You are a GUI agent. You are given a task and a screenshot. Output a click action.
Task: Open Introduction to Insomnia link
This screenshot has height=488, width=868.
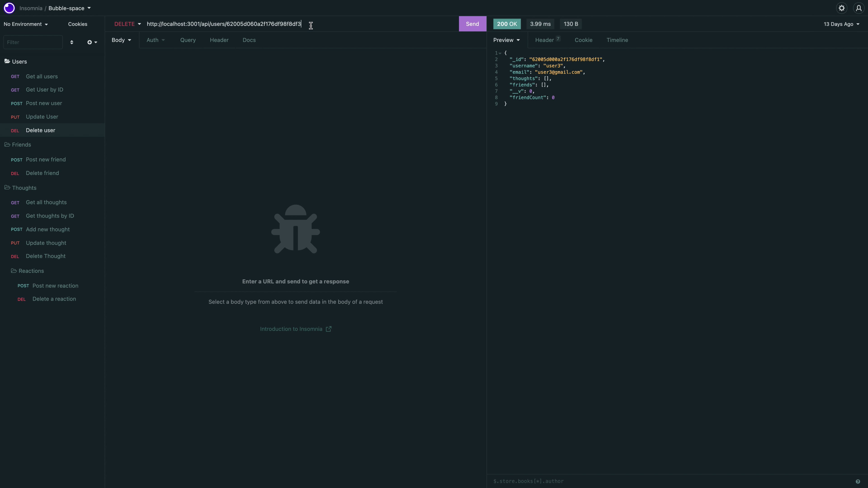[x=295, y=329]
